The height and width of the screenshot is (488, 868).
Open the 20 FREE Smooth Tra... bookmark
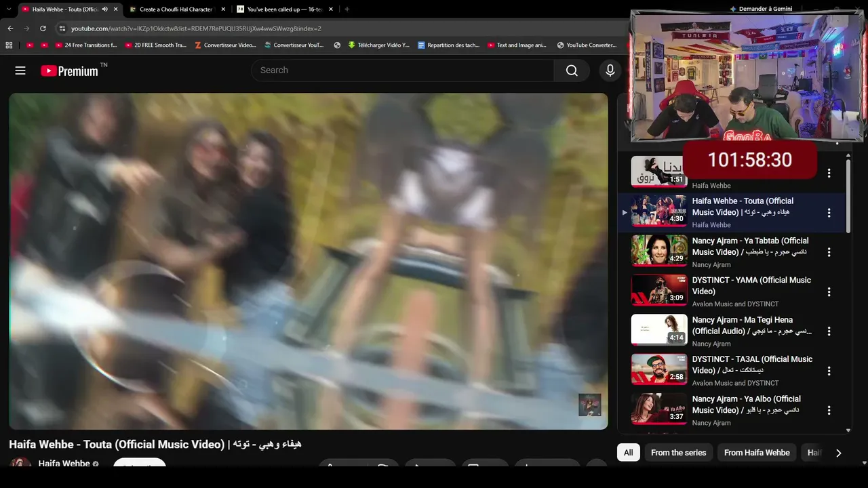(155, 45)
